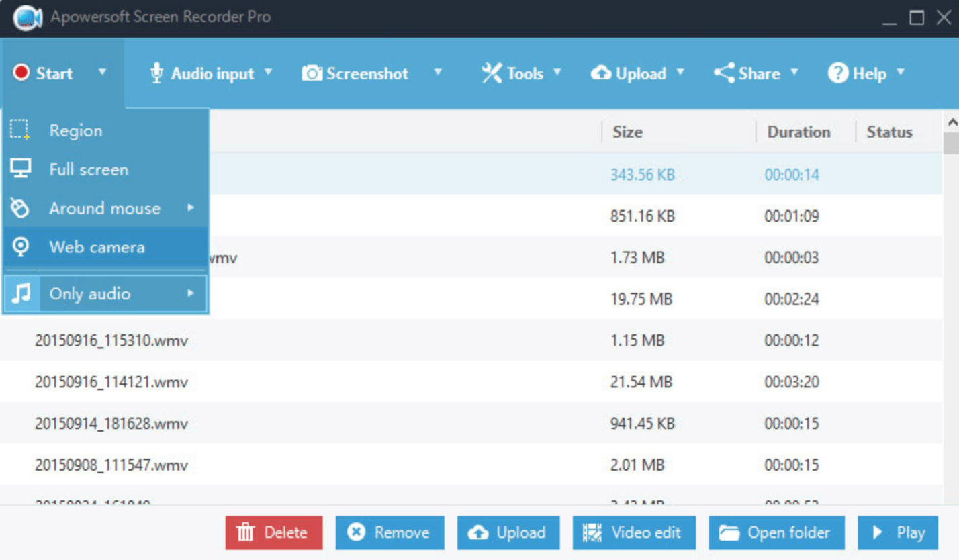Click the Help question mark icon
Viewport: 959px width, 560px height.
coord(838,73)
